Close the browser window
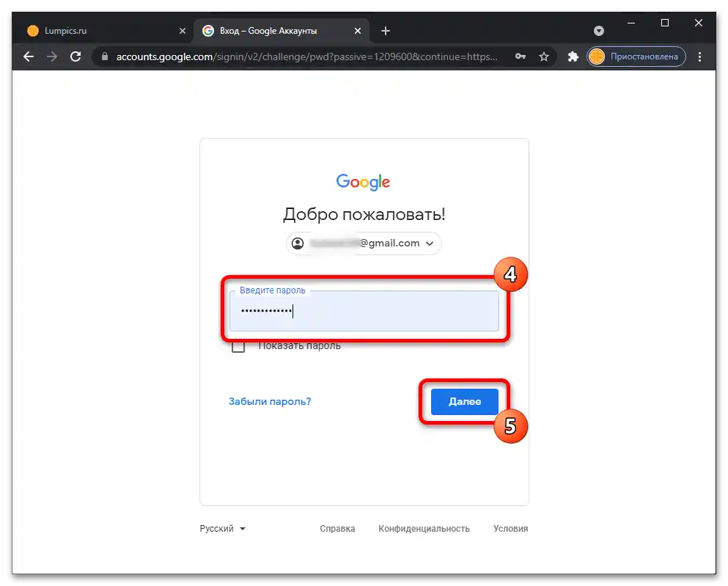The width and height of the screenshot is (728, 586). click(698, 23)
